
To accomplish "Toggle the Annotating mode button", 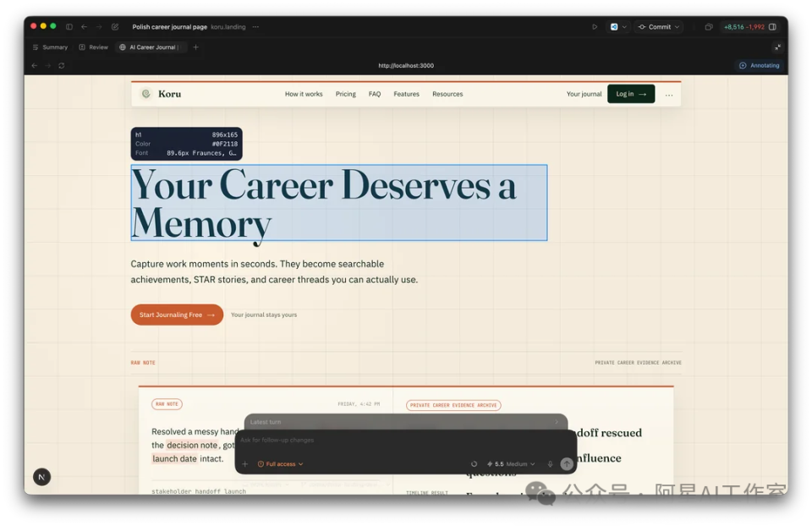I will coord(760,66).
